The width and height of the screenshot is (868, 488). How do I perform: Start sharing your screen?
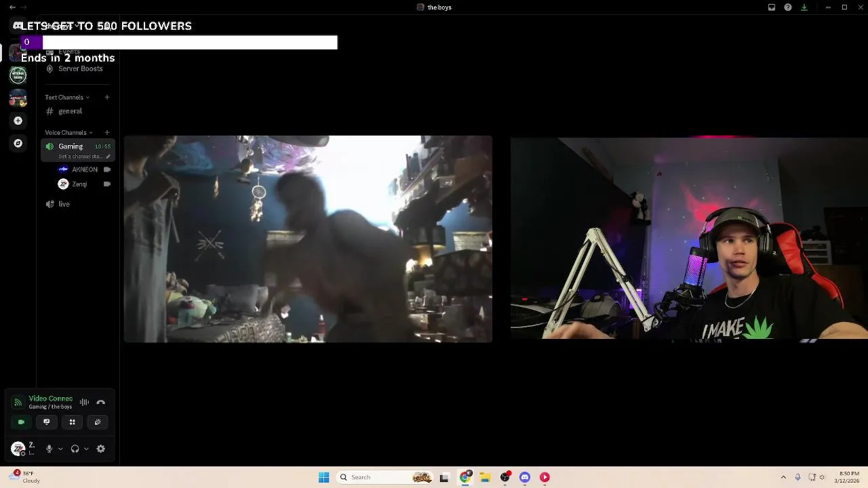click(x=47, y=422)
